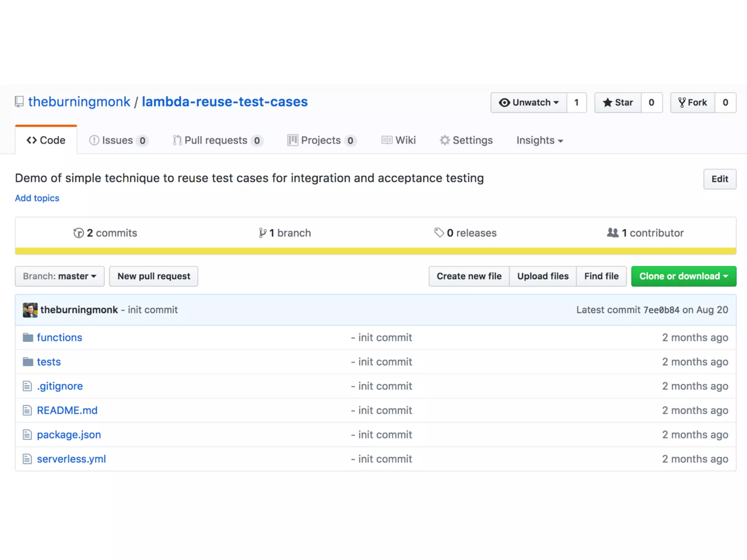Open the Pull requests tab
This screenshot has height=560, width=747.
[217, 140]
